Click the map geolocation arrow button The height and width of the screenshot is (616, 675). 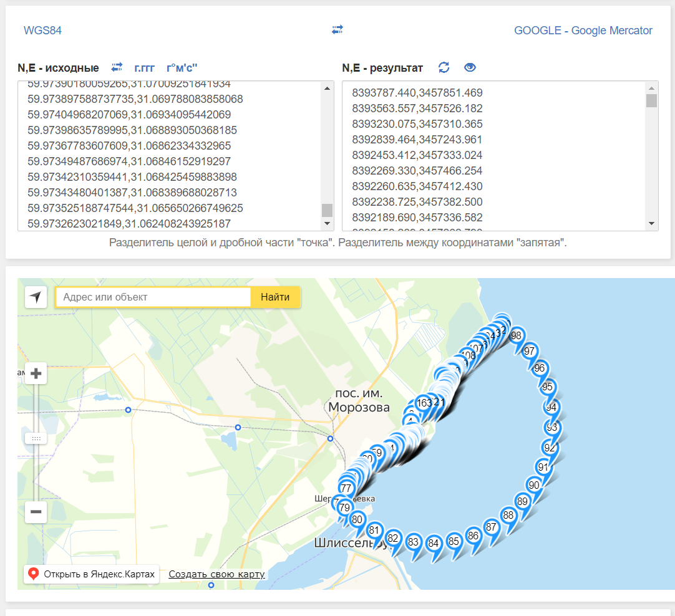36,297
